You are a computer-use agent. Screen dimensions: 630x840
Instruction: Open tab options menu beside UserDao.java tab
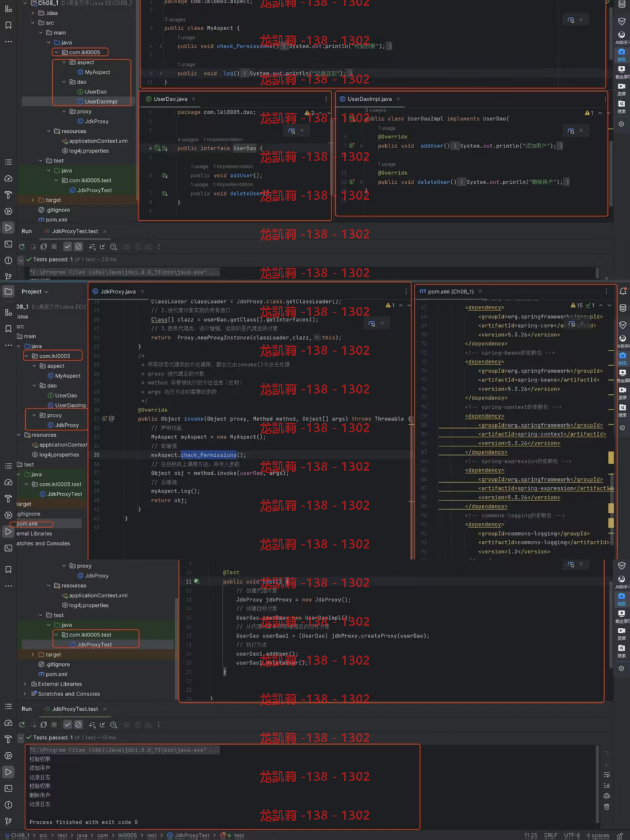click(x=326, y=99)
